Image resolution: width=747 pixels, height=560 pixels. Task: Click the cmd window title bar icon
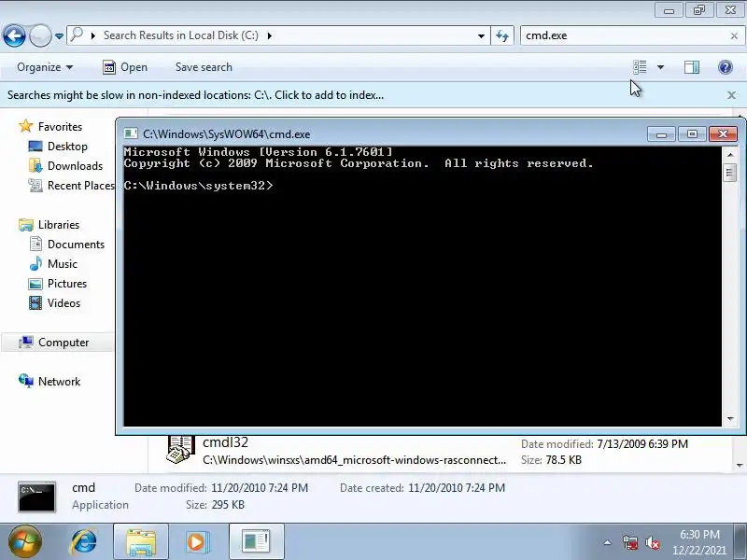[x=131, y=134]
